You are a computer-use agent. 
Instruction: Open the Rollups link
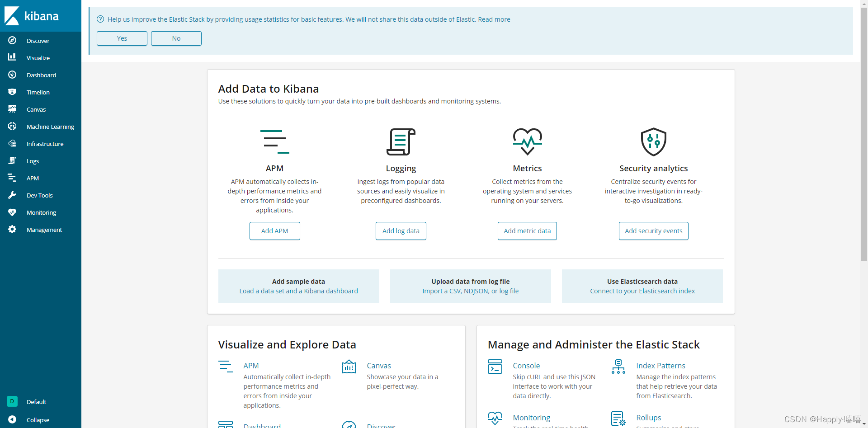(648, 418)
